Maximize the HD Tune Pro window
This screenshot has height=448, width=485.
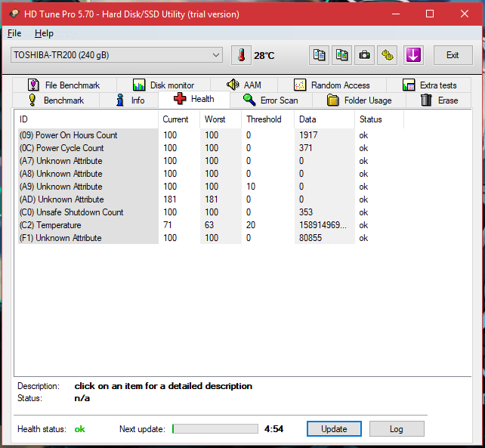430,14
